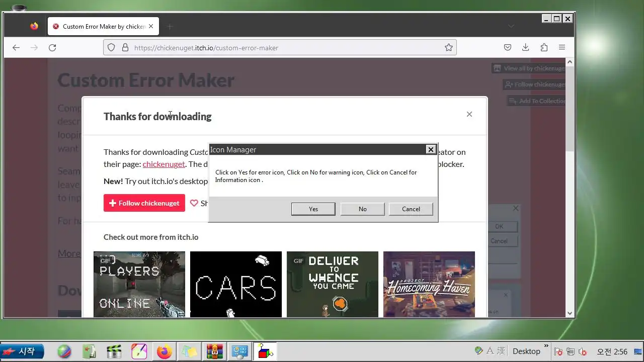Click the network tray icon

(x=571, y=351)
